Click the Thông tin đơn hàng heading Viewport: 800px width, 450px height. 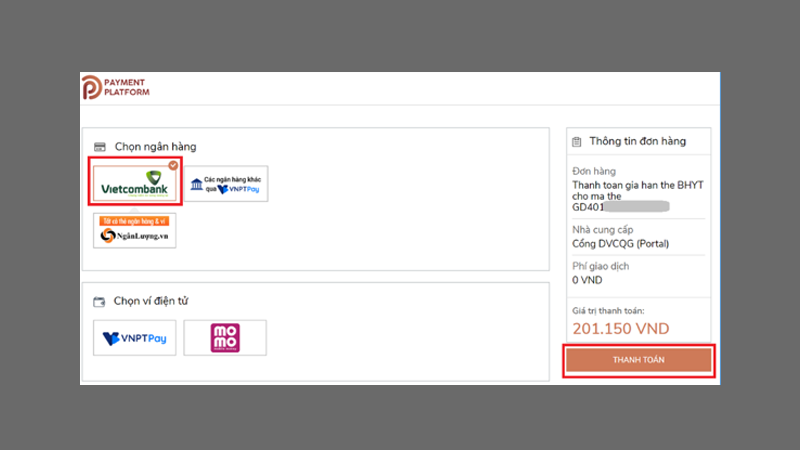point(638,141)
